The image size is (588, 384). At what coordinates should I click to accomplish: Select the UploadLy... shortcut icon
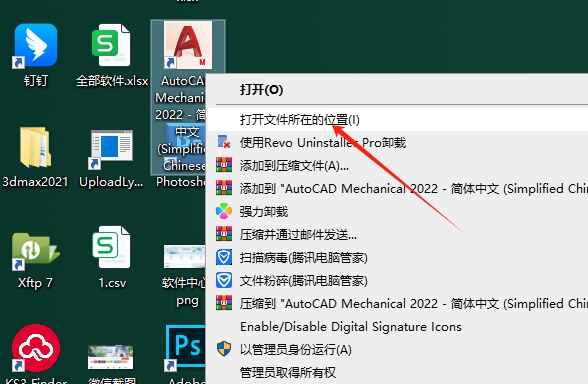point(111,149)
